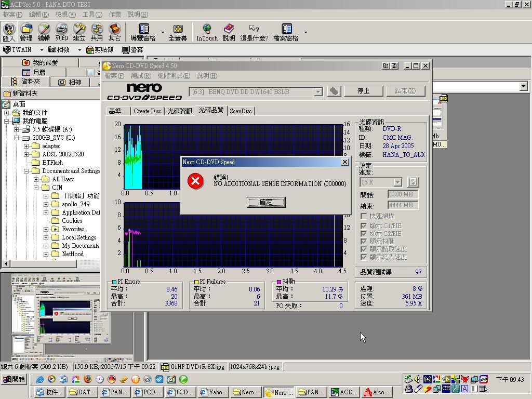This screenshot has width=532, height=399.
Task: Switch to the ScanDisc tab
Action: click(241, 111)
